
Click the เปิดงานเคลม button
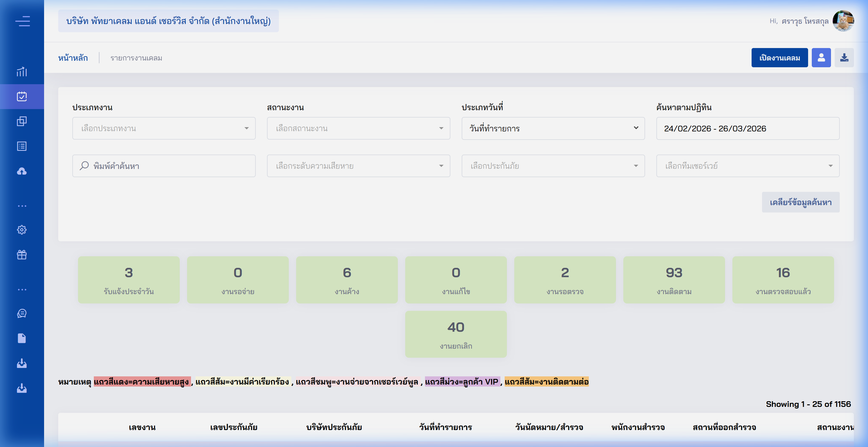click(x=779, y=57)
